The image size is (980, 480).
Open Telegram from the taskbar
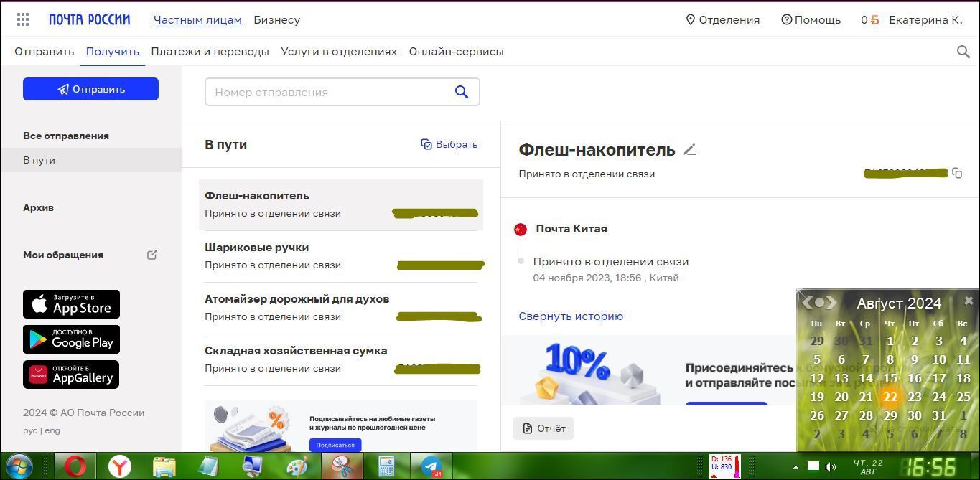(x=431, y=466)
